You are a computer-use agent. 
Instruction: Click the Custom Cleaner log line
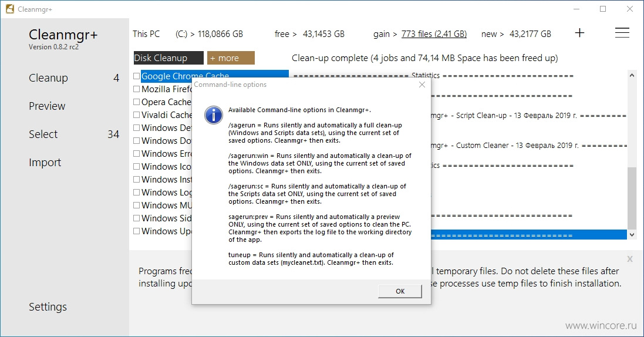click(529, 145)
